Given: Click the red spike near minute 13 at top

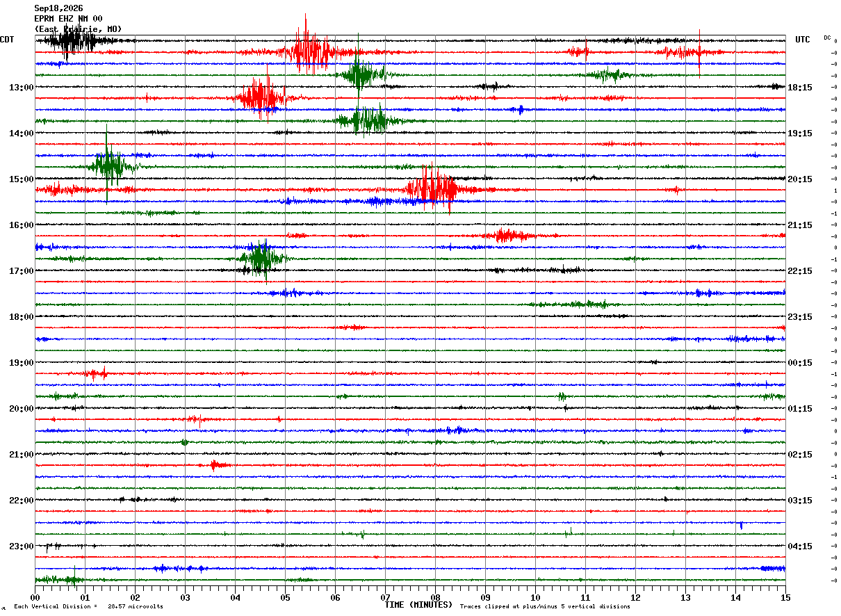Looking at the screenshot, I should [x=699, y=52].
